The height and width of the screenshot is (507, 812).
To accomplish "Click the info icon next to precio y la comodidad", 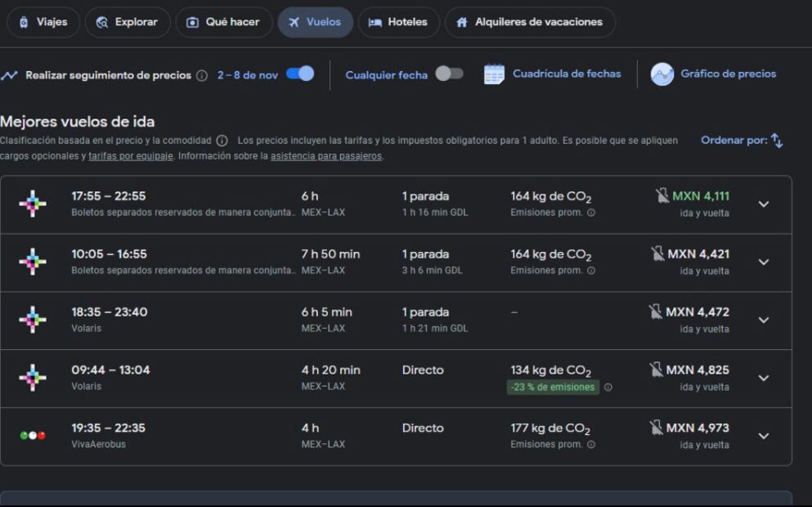I will (222, 141).
